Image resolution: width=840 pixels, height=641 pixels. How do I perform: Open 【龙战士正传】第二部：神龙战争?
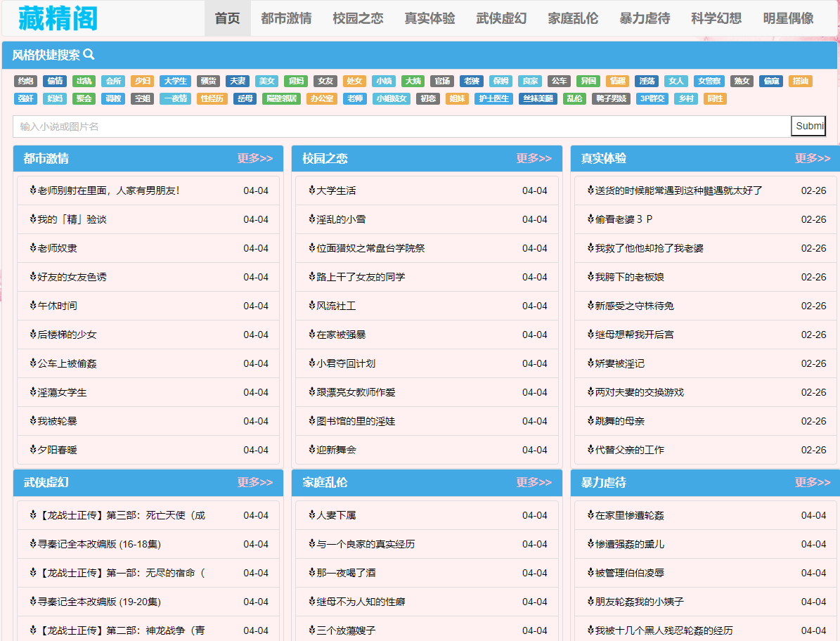click(121, 630)
